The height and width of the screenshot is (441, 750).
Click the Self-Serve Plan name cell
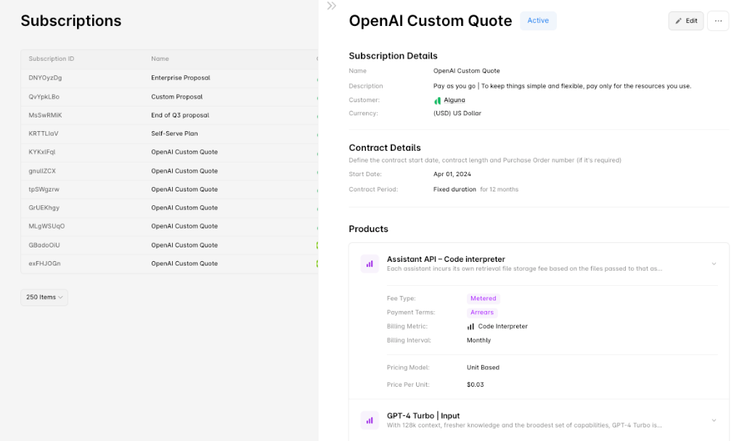coord(174,134)
